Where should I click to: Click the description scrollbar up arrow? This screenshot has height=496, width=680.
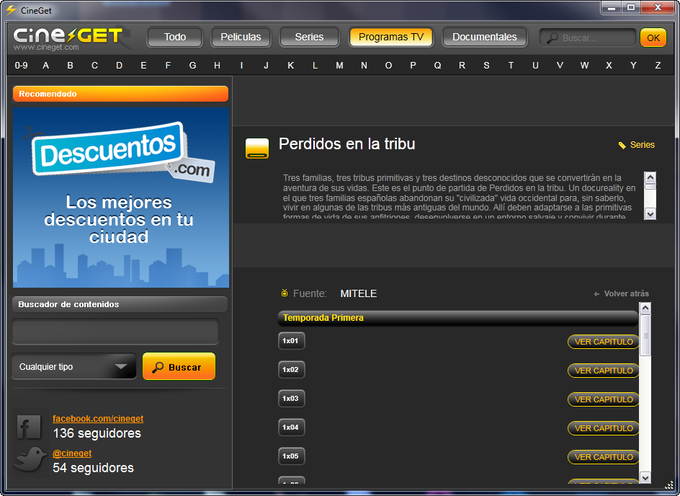[x=650, y=176]
